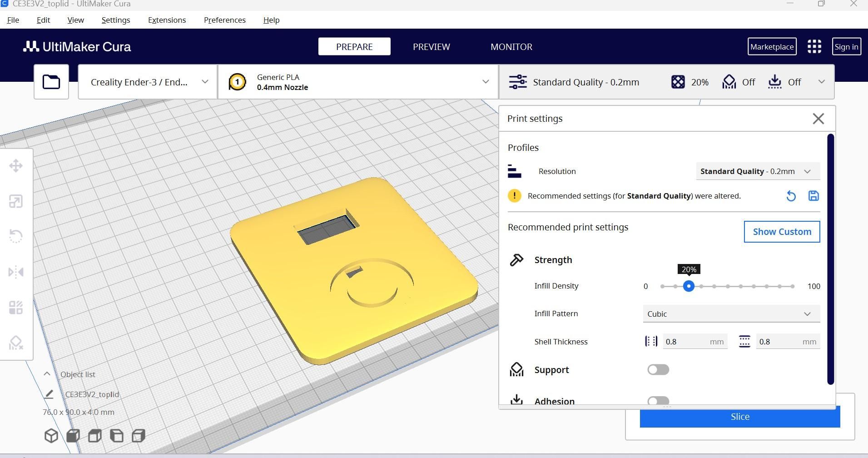This screenshot has width=868, height=458.
Task: Click the Resolution layers icon
Action: point(515,171)
